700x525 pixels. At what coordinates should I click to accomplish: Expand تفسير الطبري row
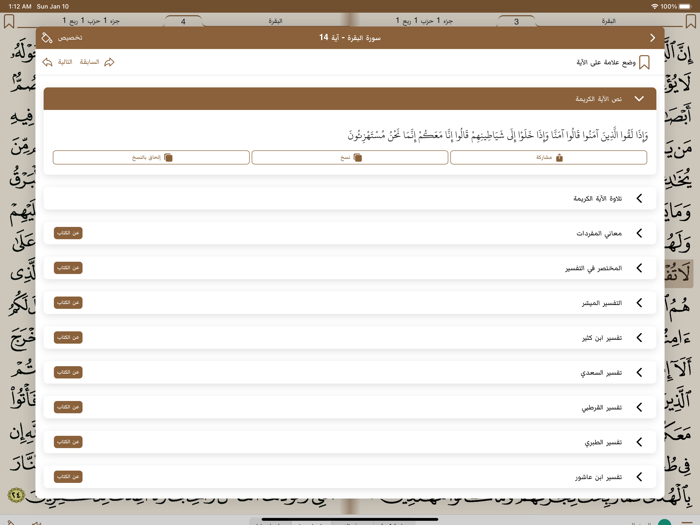point(350,442)
